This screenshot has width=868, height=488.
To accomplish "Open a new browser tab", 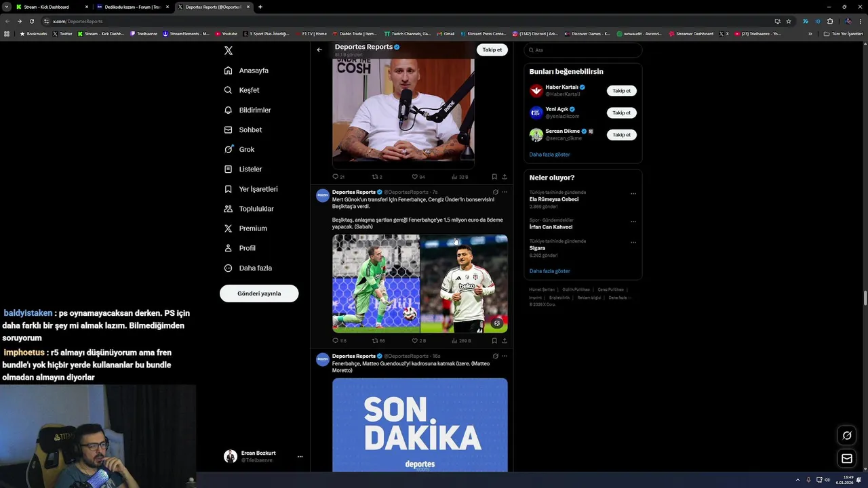I will click(260, 7).
